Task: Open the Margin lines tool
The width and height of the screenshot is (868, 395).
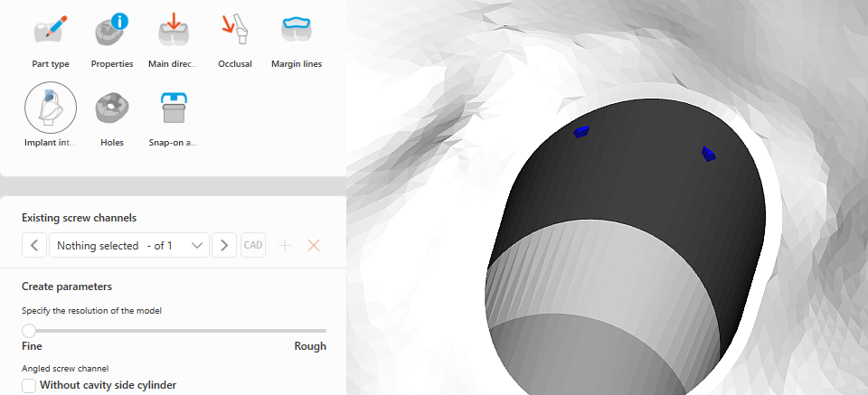Action: tap(297, 42)
